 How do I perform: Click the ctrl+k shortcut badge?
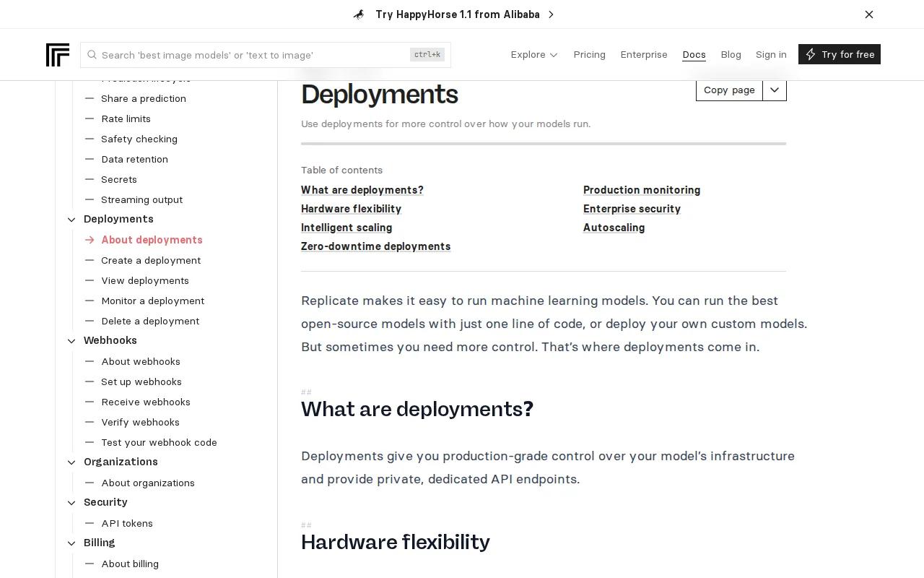[427, 55]
